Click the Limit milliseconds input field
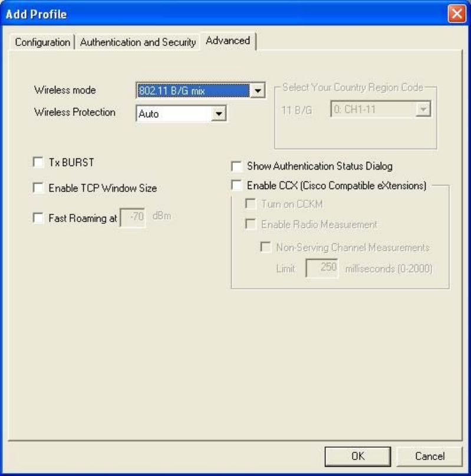The width and height of the screenshot is (471, 476). (321, 269)
